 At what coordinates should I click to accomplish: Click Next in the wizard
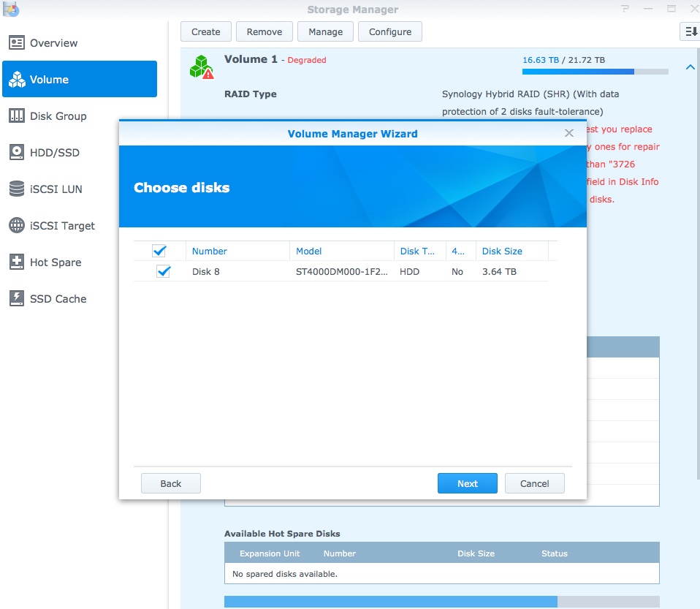[x=468, y=483]
